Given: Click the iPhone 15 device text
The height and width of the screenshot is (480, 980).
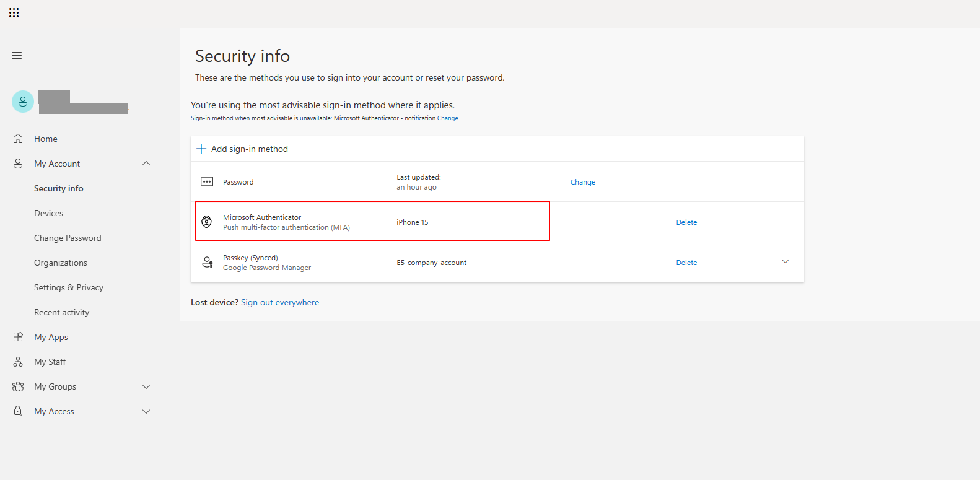Looking at the screenshot, I should pyautogui.click(x=413, y=222).
